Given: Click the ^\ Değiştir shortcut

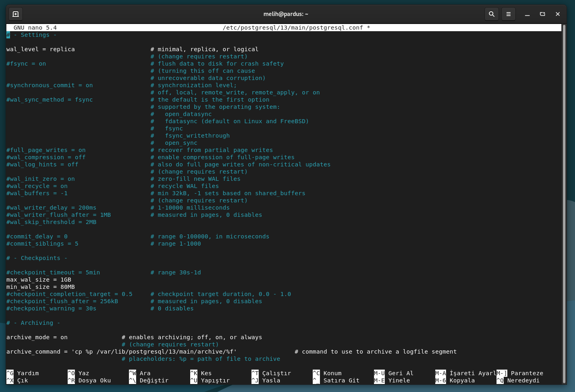Looking at the screenshot, I should 149,380.
